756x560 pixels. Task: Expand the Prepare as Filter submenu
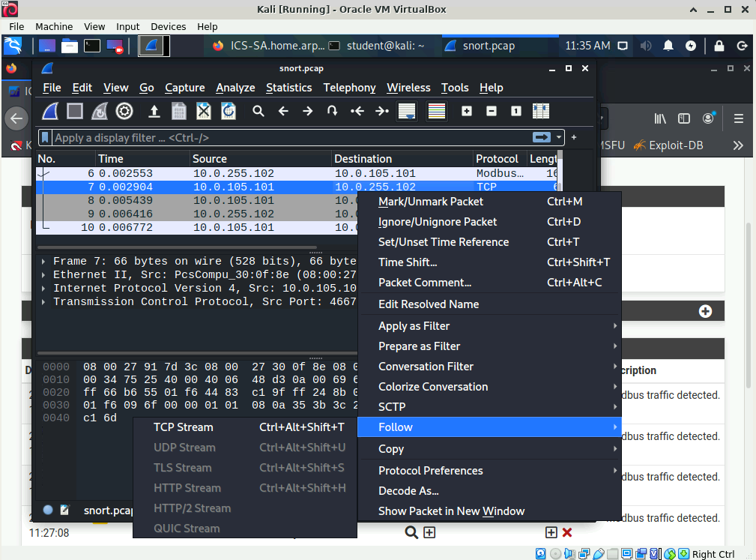[489, 346]
